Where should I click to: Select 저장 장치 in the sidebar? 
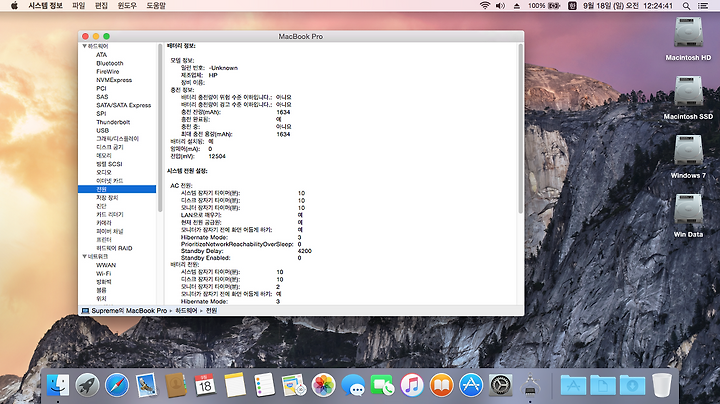107,197
